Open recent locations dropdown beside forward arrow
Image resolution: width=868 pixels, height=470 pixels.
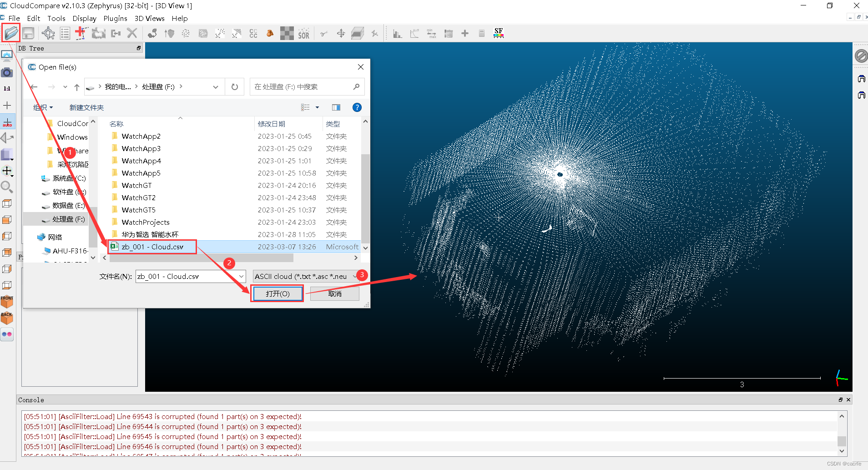(65, 87)
